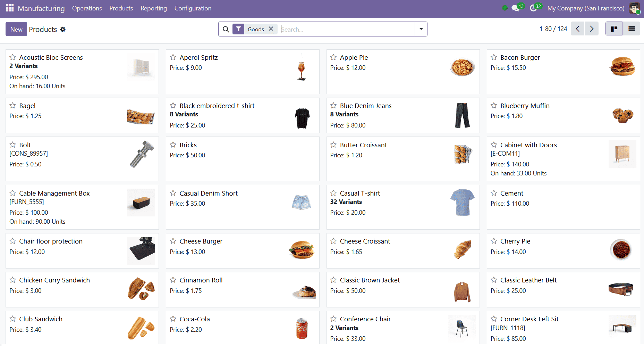Open the Casual T-shirt card image

click(x=462, y=203)
